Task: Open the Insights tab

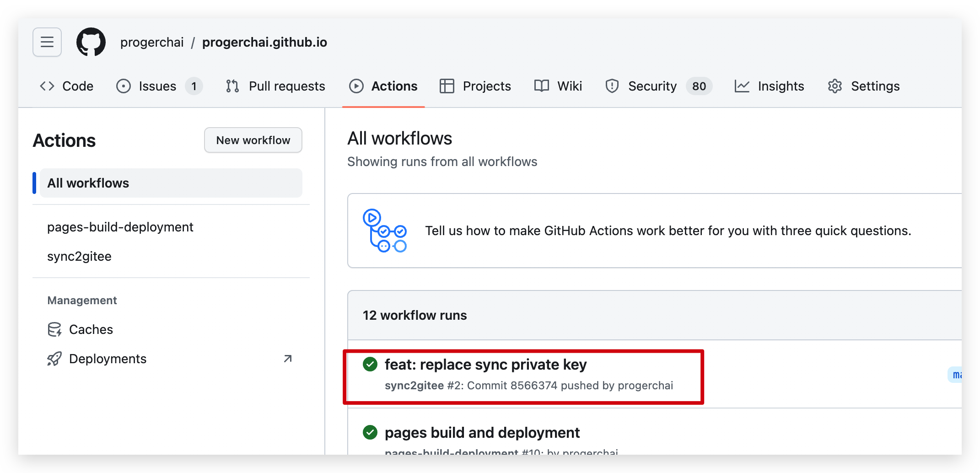Action: click(x=770, y=86)
